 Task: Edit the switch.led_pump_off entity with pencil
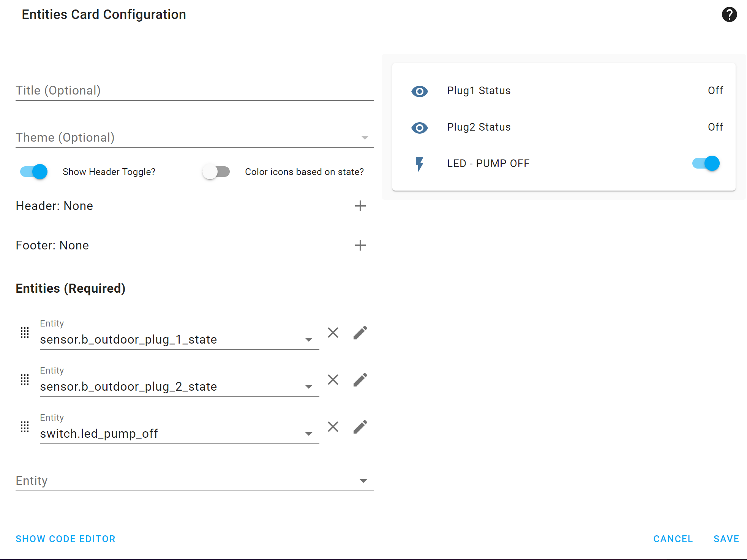[360, 427]
